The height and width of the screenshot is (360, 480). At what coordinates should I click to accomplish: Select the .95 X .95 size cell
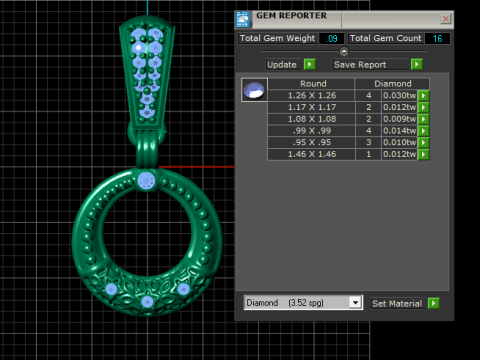[312, 143]
